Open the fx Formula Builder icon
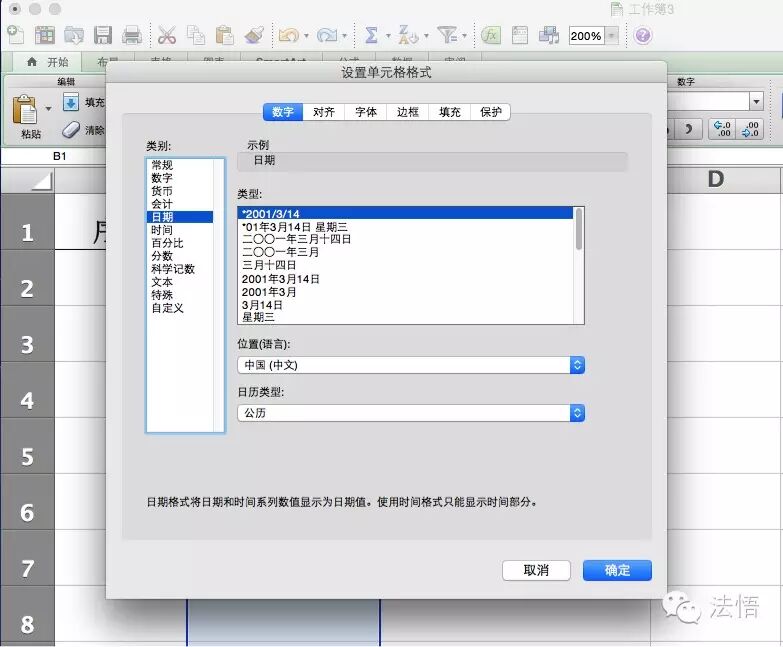Image resolution: width=783 pixels, height=647 pixels. click(x=491, y=35)
